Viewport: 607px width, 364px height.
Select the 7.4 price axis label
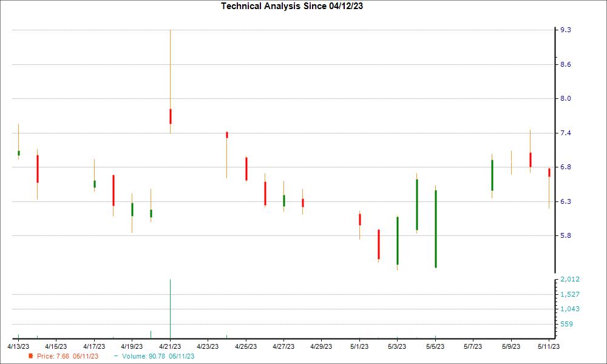click(566, 133)
